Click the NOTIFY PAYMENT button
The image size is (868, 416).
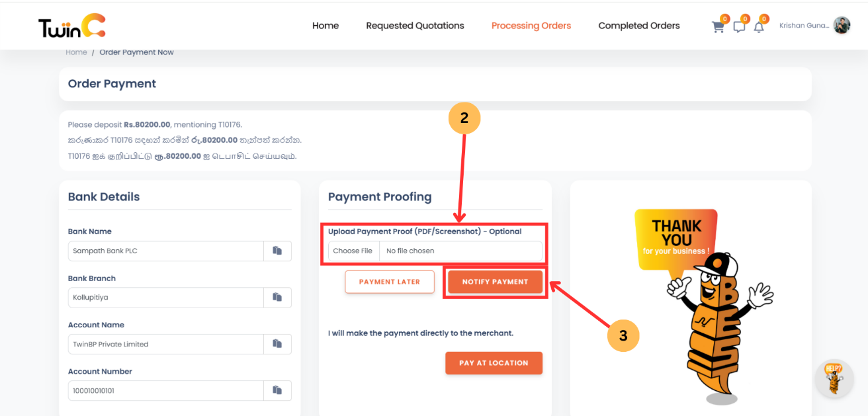(495, 281)
